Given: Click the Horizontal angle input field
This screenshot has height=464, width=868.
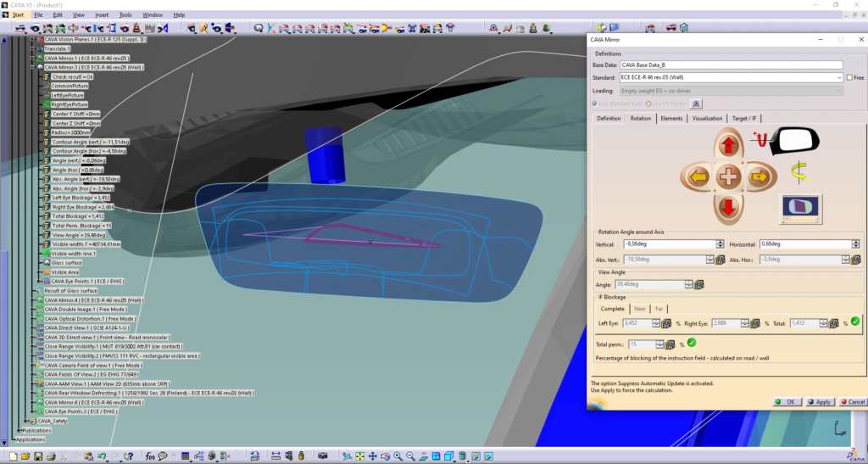Looking at the screenshot, I should click(x=805, y=244).
